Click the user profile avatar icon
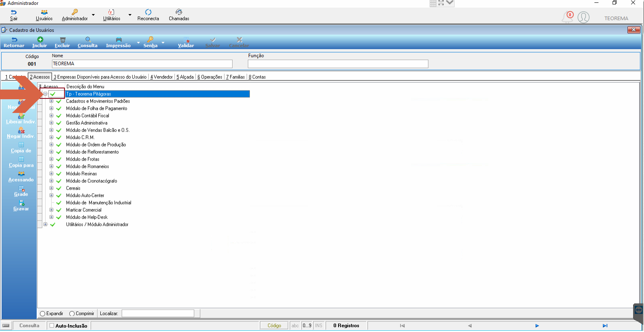The image size is (644, 332). point(584,17)
